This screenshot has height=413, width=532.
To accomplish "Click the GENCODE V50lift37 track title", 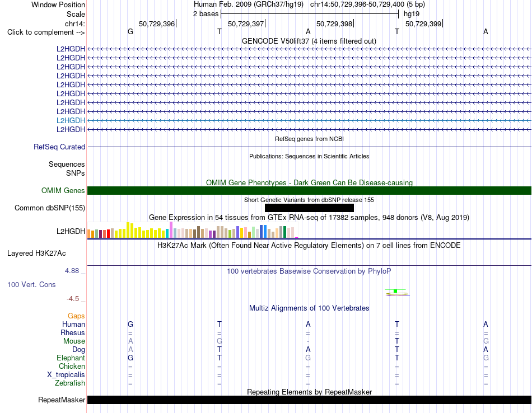I will pyautogui.click(x=309, y=41).
